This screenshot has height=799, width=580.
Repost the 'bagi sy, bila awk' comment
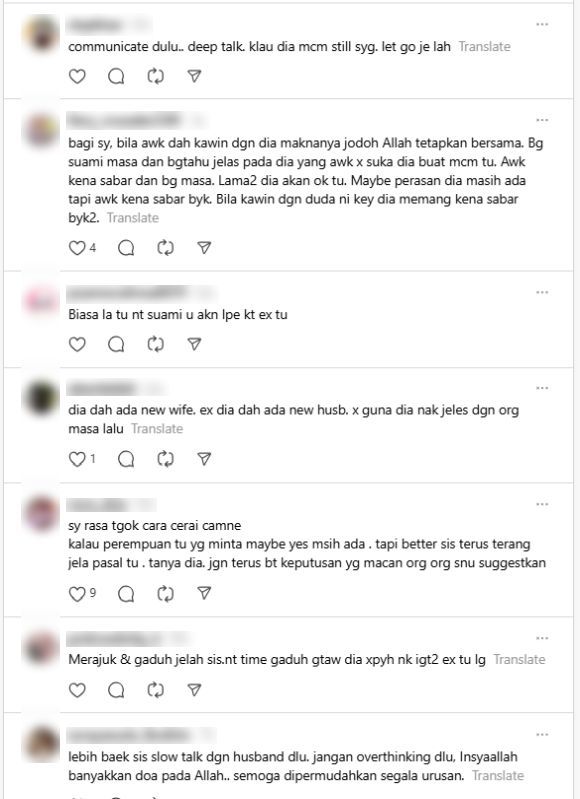(x=166, y=248)
